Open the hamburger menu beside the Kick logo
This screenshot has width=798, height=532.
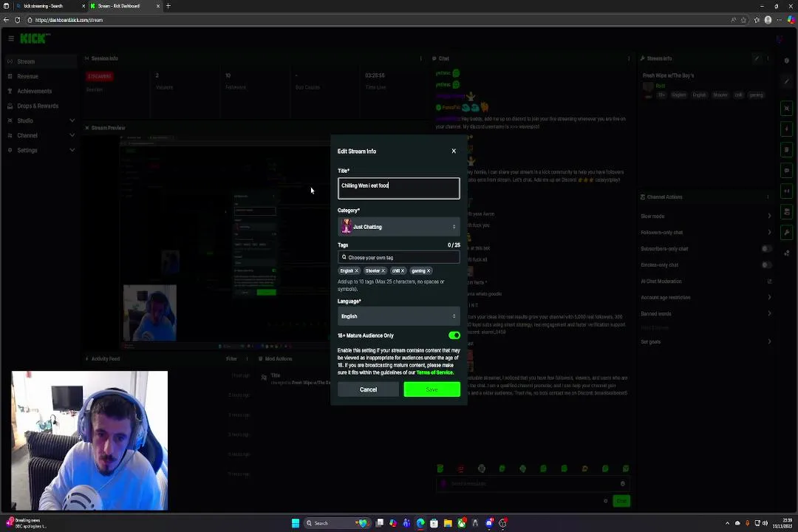pos(10,38)
